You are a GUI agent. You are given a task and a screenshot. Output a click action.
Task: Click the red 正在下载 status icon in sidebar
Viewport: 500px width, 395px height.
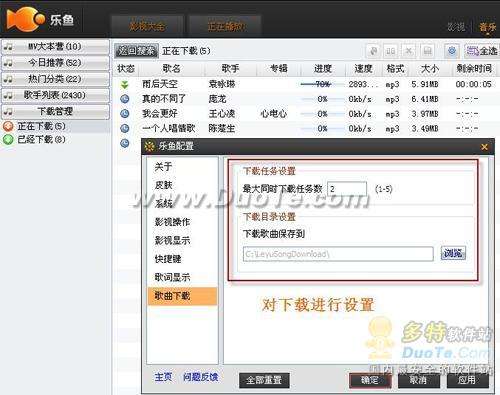[x=8, y=126]
